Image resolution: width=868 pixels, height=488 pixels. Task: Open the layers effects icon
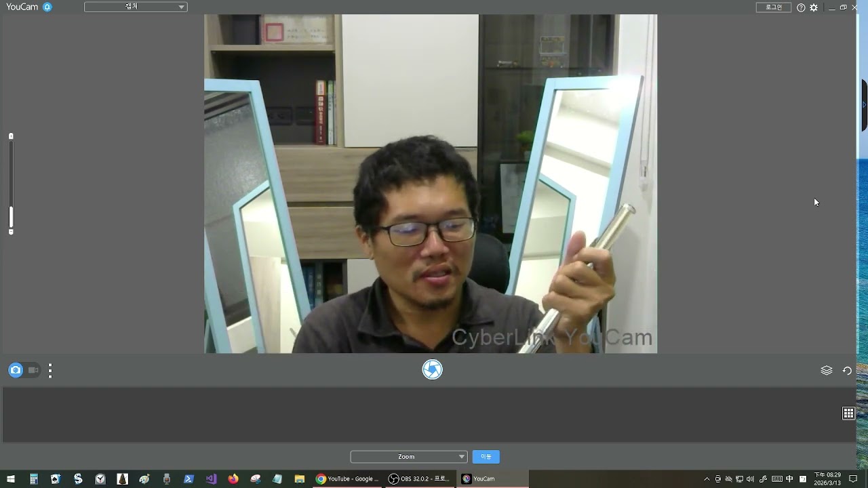(827, 370)
